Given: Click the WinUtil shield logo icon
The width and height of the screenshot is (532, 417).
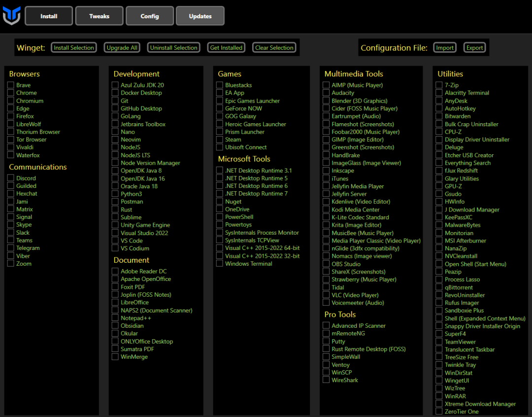Looking at the screenshot, I should click(11, 16).
